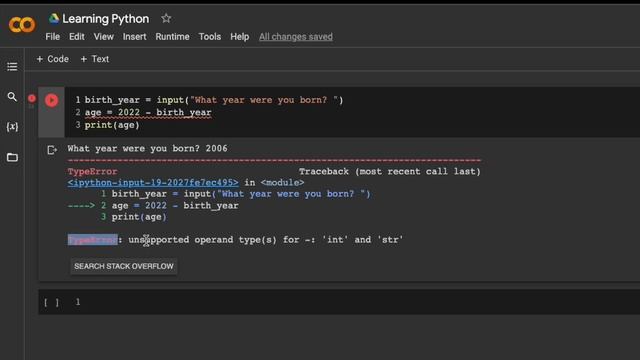Open the files folder panel
The height and width of the screenshot is (360, 640).
pyautogui.click(x=12, y=157)
